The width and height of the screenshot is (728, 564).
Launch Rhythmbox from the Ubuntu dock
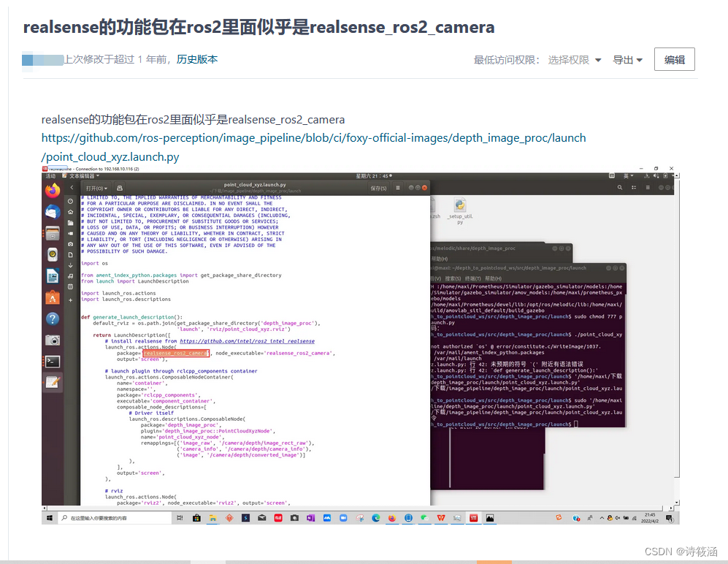click(53, 254)
